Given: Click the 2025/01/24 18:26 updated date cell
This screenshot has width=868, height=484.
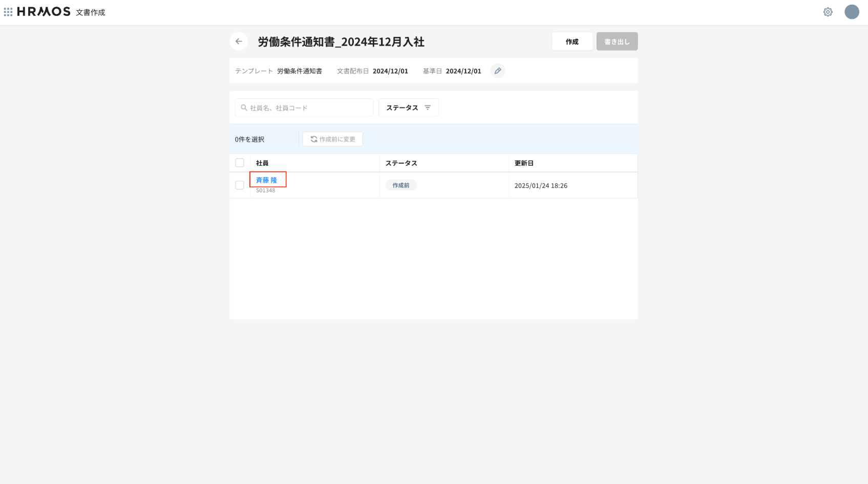Looking at the screenshot, I should [541, 186].
